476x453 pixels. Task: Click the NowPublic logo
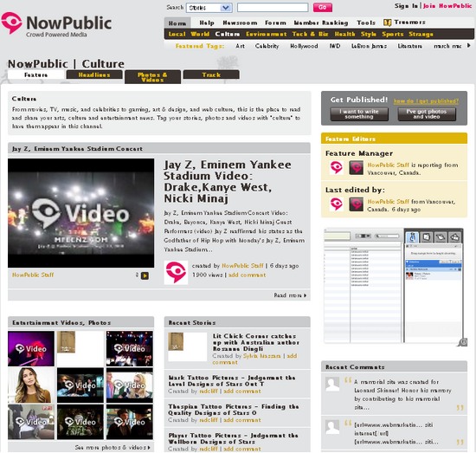57,24
